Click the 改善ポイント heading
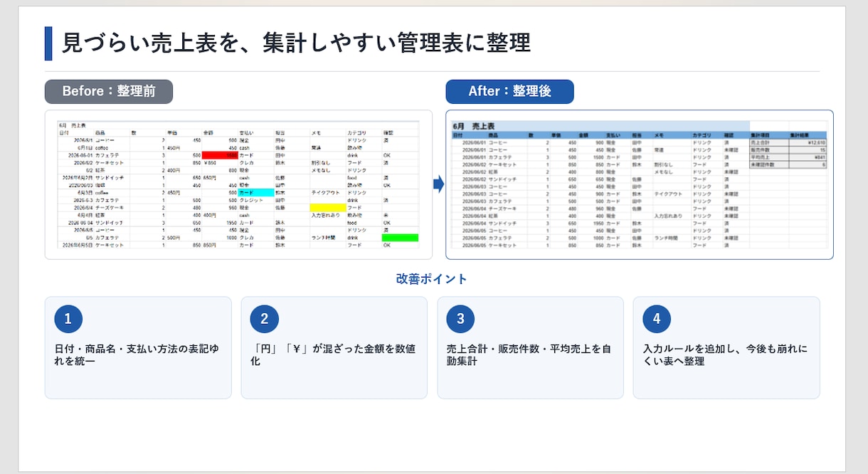Screen dimensions: 868x474 point(432,279)
